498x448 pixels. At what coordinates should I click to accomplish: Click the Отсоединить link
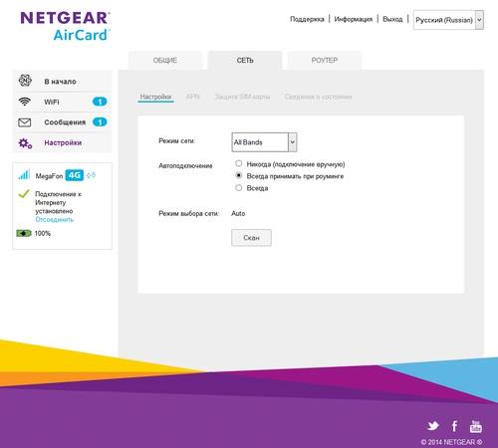tap(55, 220)
